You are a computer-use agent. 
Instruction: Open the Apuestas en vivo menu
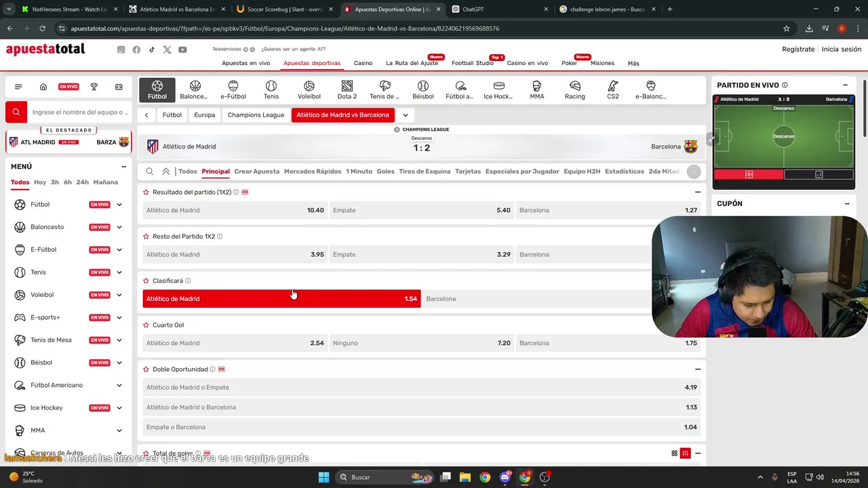coord(245,63)
